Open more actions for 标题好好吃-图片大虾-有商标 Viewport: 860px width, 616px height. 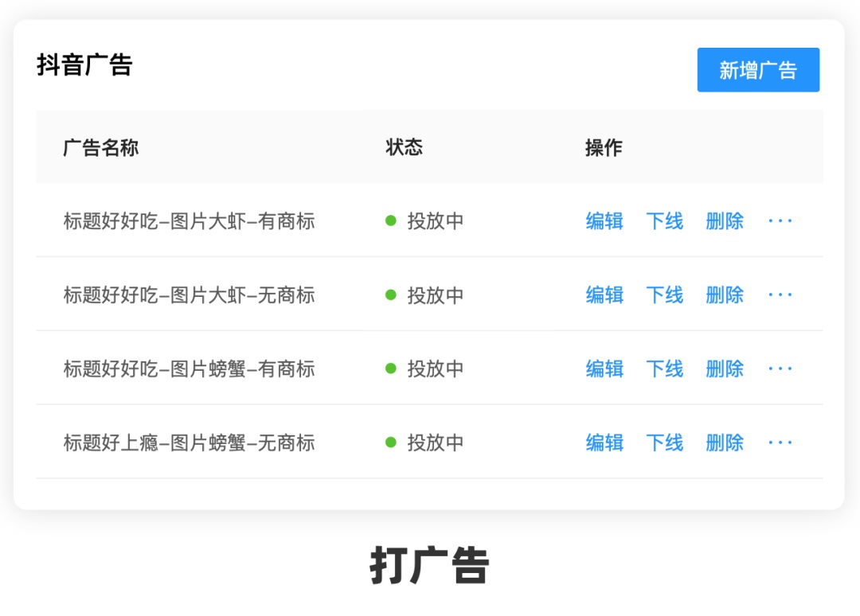click(780, 221)
